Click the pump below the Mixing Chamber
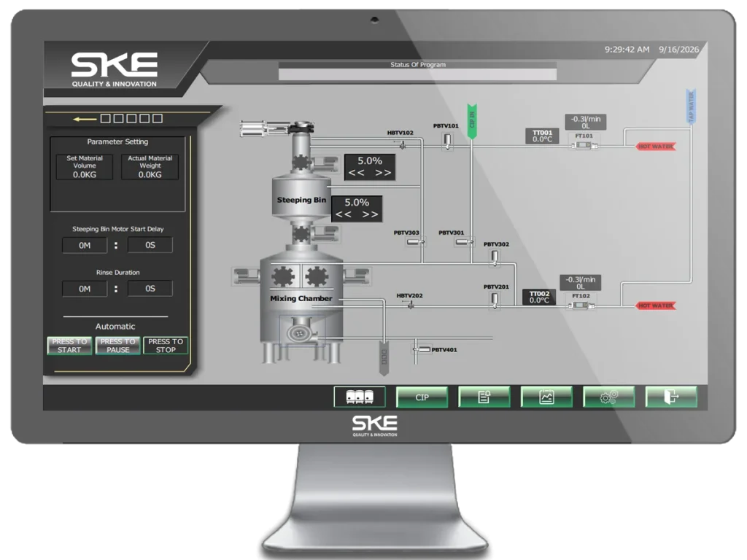747x560 pixels. pyautogui.click(x=300, y=332)
